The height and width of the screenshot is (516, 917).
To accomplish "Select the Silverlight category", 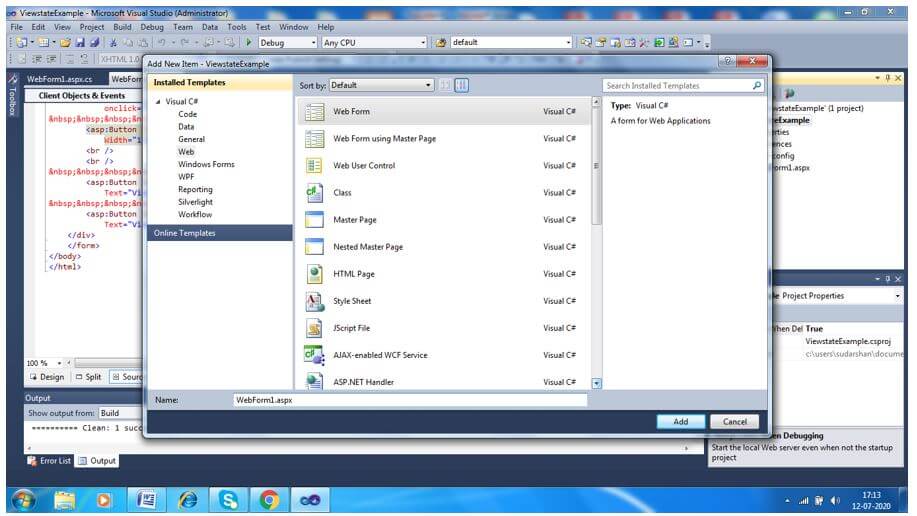I will [195, 202].
